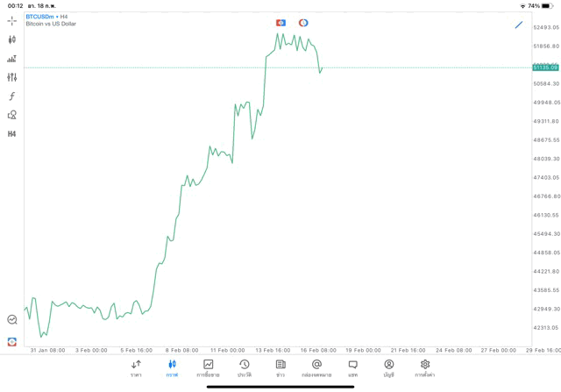Open the chat (แชท) tab
This screenshot has width=561, height=392.
[352, 367]
